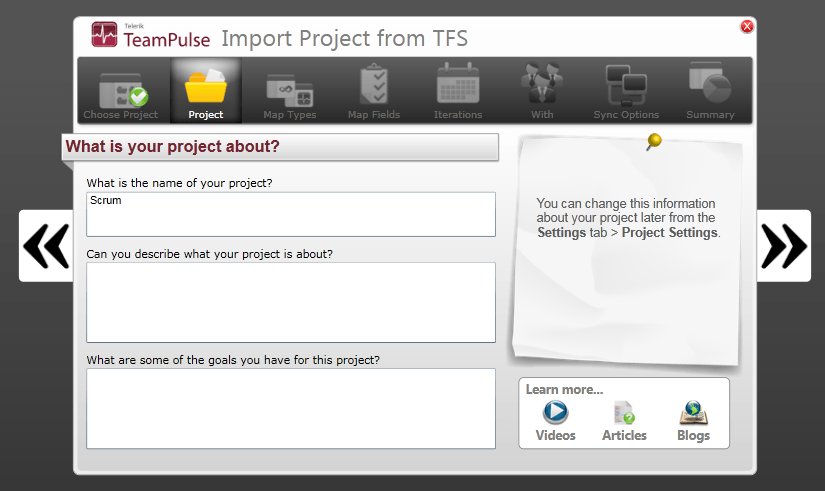Open the Choose Project wizard step
The image size is (825, 491).
point(121,91)
